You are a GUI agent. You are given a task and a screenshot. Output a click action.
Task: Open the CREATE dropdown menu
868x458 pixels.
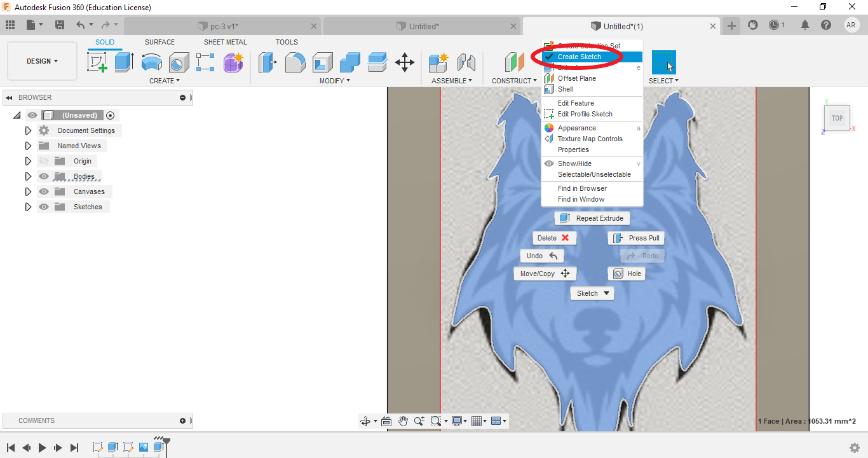coord(165,81)
